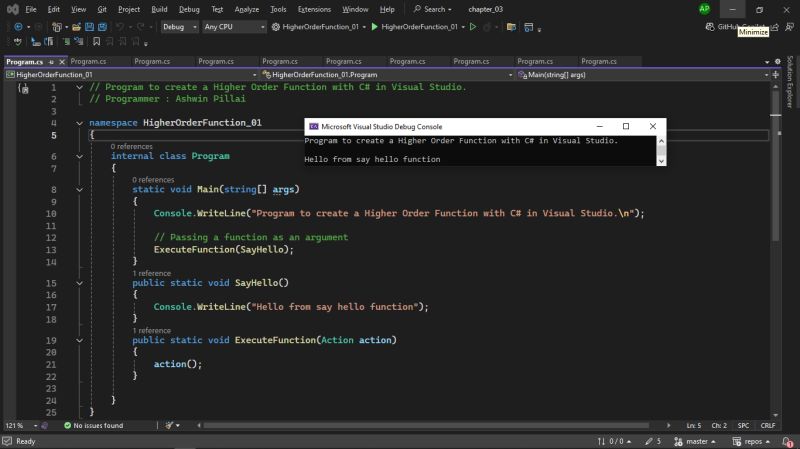Open the Build menu

click(159, 9)
